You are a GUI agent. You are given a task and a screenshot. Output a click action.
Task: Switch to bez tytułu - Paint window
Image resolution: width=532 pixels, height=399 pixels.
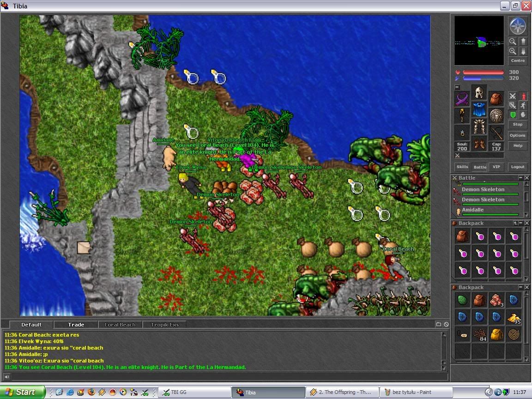(x=416, y=392)
